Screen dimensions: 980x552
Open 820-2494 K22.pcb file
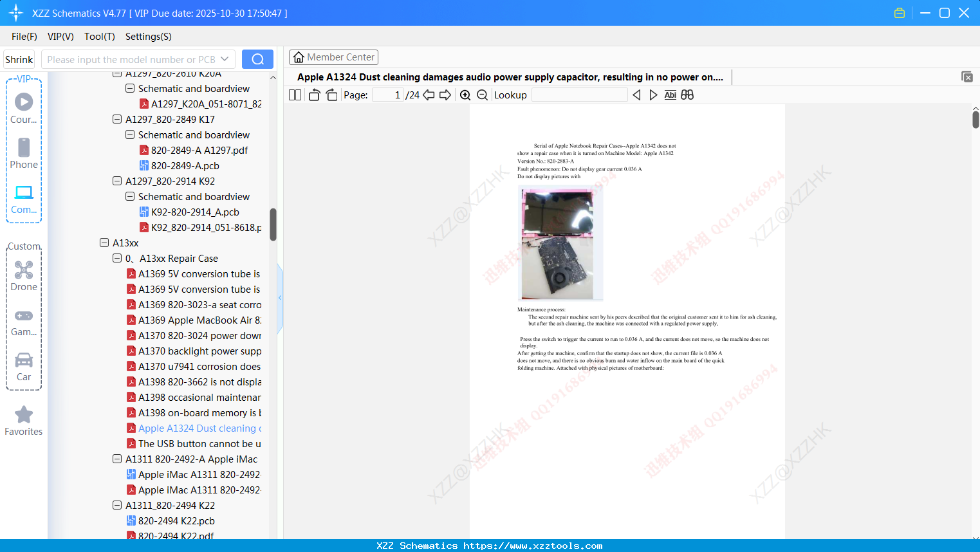171,521
